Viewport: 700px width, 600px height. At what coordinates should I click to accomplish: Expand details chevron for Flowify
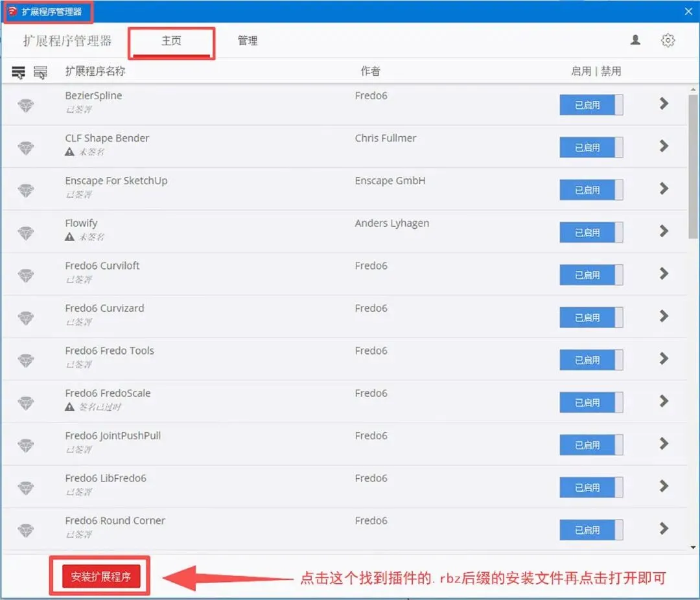(664, 231)
